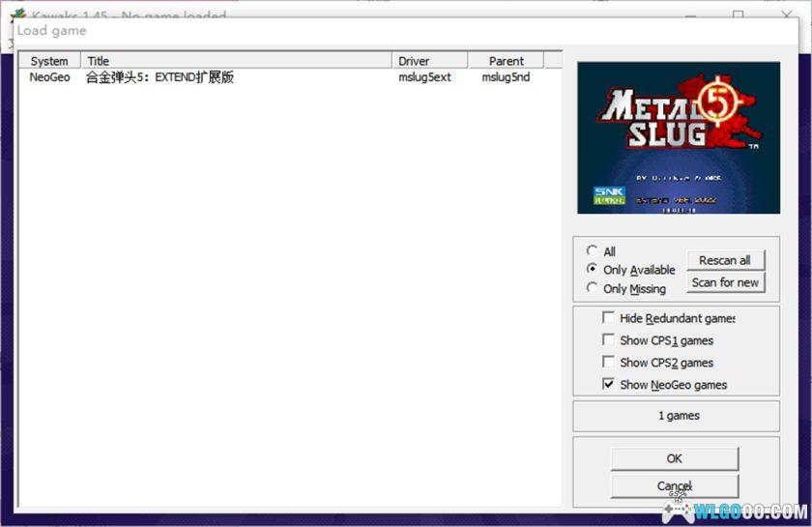The image size is (812, 527).
Task: Enable Hide Redundant games checkbox
Action: point(608,318)
